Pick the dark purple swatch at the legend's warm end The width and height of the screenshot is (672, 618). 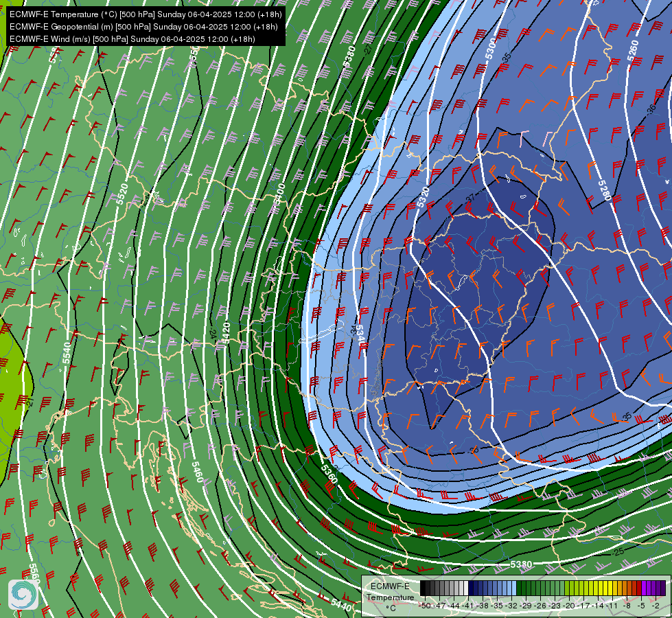[663, 588]
